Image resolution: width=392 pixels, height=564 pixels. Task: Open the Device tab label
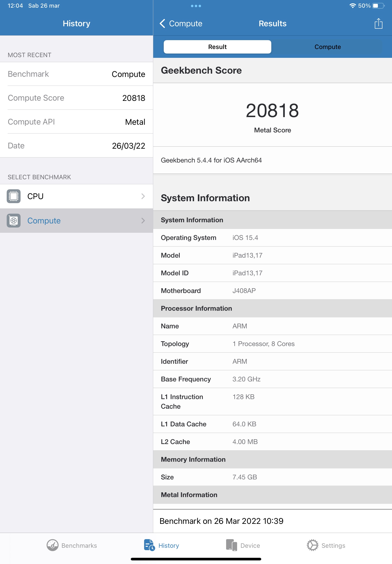pos(250,545)
